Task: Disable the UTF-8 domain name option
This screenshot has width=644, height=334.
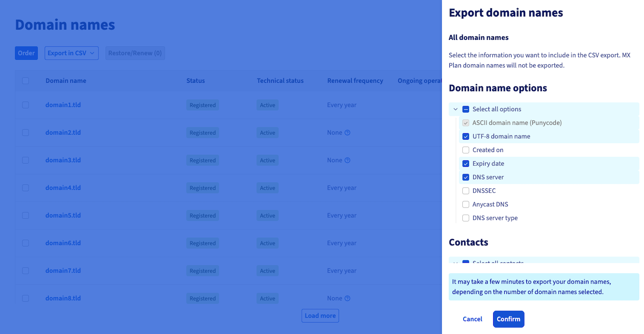Action: coord(466,136)
